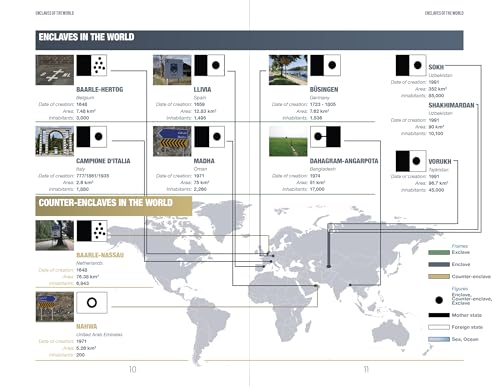
Task: Click the 'SOKH' title
Action: [436, 67]
